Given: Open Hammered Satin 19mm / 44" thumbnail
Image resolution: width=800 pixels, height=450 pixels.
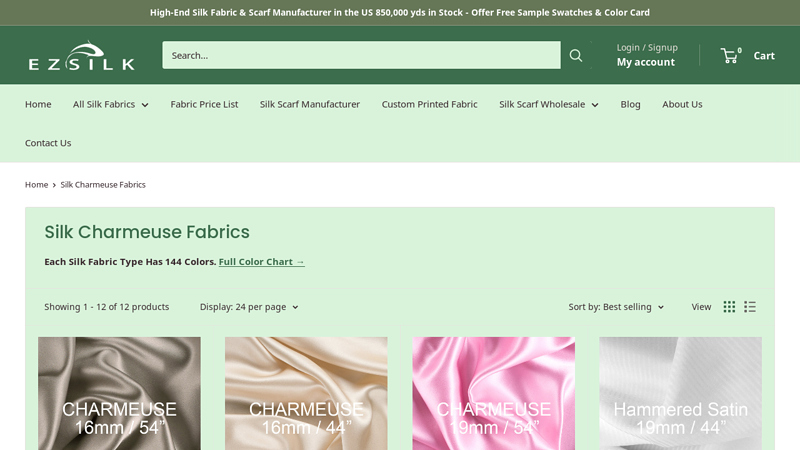Looking at the screenshot, I should (681, 393).
